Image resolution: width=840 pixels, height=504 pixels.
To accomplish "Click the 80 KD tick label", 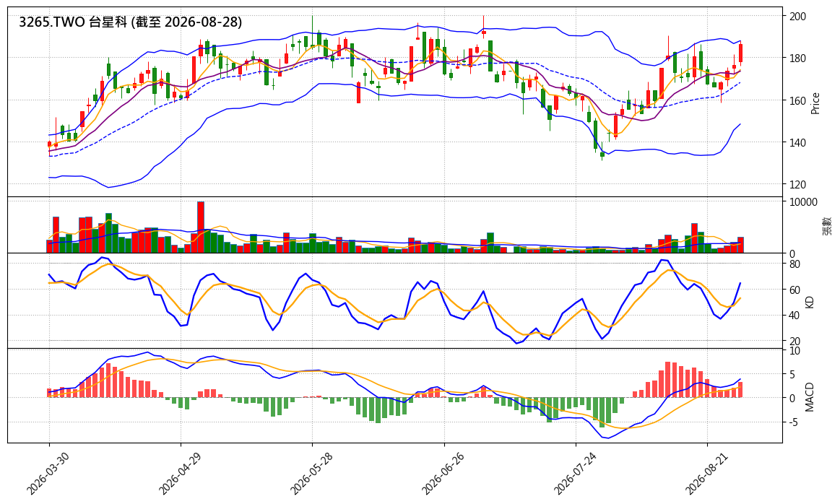I will pyautogui.click(x=795, y=264).
